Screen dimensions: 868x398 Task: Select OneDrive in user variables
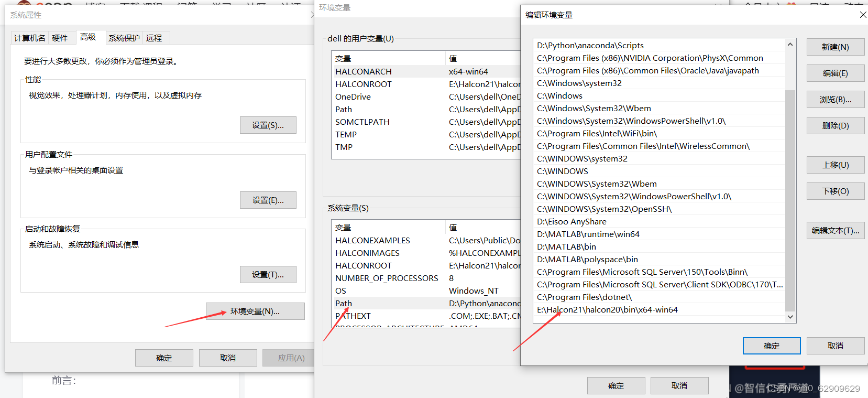pos(426,97)
